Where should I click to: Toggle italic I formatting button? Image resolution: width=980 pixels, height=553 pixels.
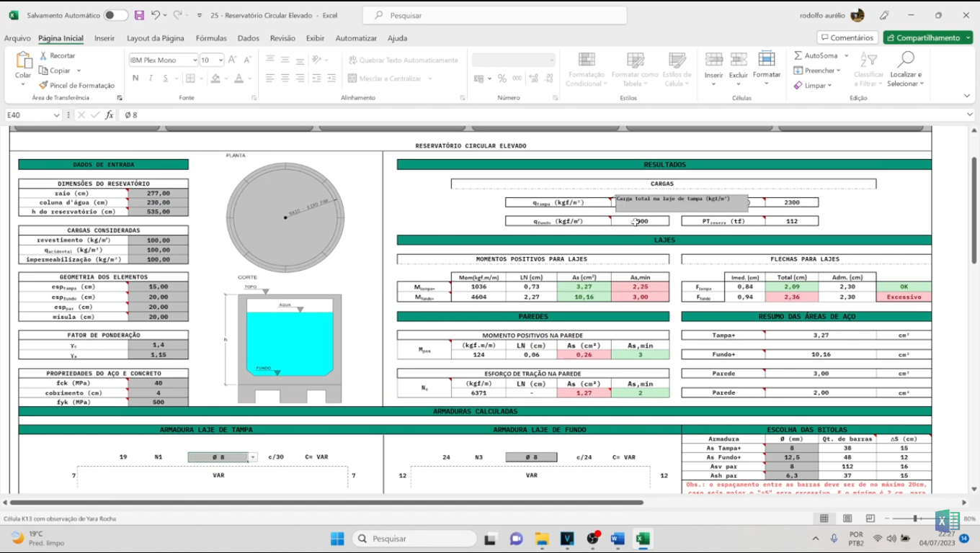click(x=151, y=78)
